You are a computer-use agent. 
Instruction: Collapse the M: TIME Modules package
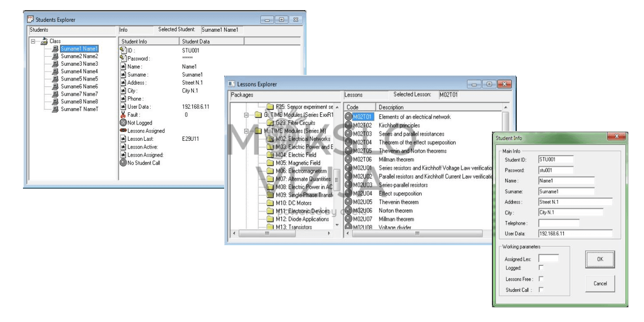(246, 131)
